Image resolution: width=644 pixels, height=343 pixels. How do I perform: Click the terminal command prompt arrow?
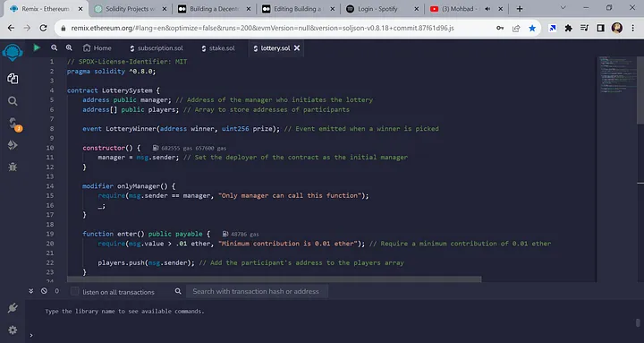(31, 336)
